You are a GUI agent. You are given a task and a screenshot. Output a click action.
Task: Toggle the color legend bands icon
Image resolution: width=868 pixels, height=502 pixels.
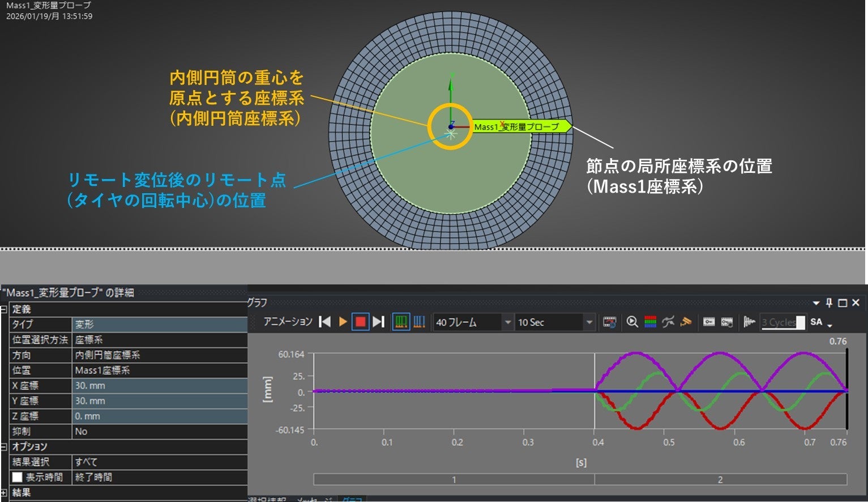point(651,322)
